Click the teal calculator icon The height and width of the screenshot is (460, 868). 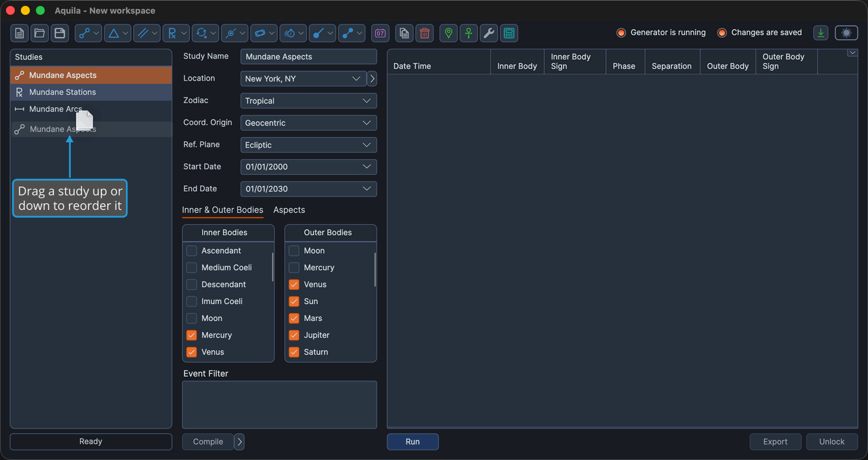pos(509,33)
